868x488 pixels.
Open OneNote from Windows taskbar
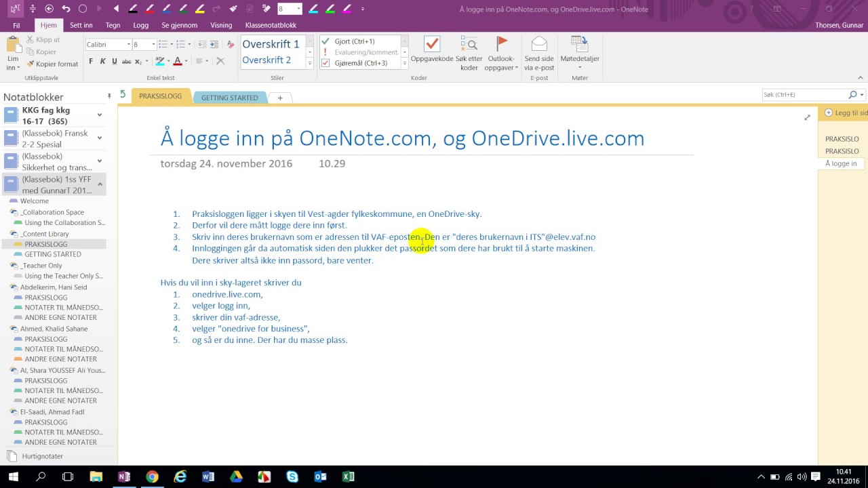tap(124, 476)
